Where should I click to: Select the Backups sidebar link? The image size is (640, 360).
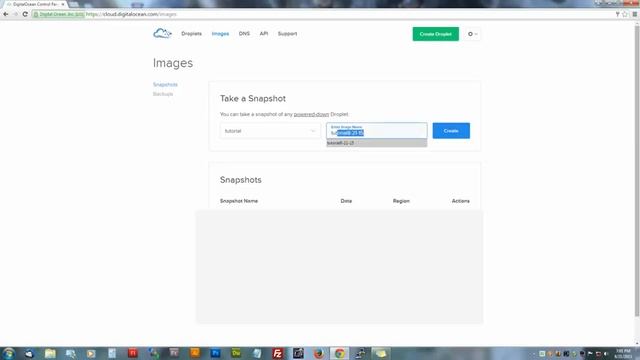[x=163, y=94]
